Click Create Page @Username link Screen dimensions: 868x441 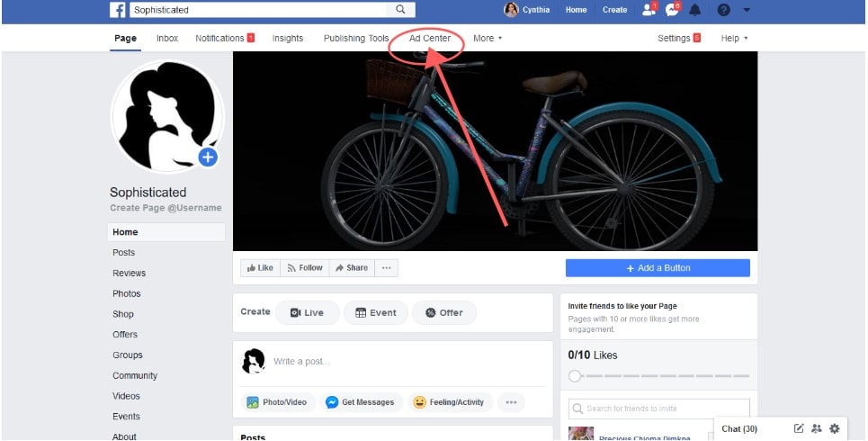click(x=166, y=208)
